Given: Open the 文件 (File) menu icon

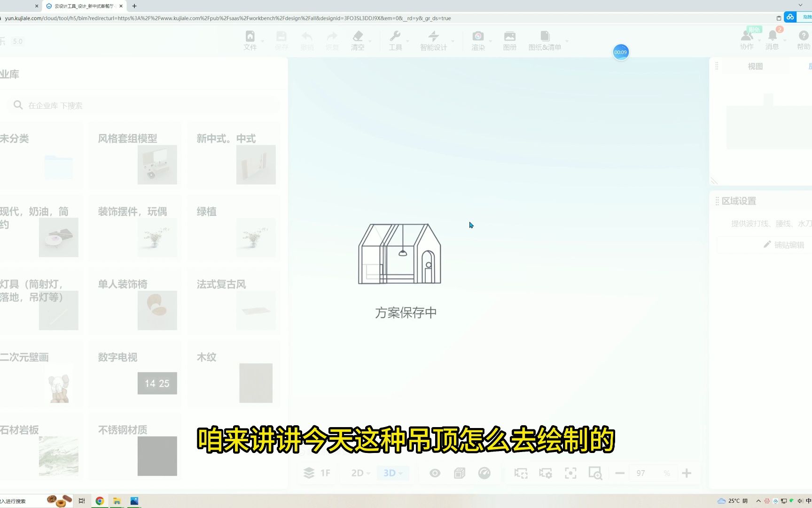Looking at the screenshot, I should point(250,36).
